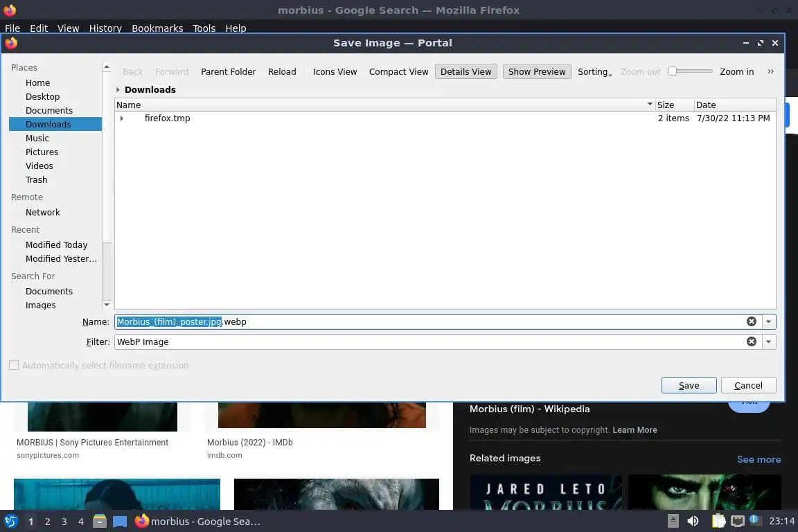
Task: Switch to the Firefox task in the taskbar
Action: [197, 522]
